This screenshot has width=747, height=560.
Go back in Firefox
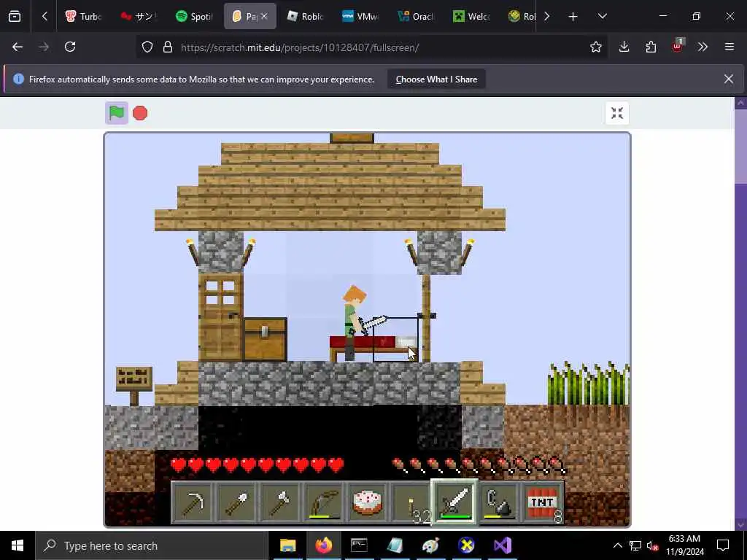(x=18, y=47)
